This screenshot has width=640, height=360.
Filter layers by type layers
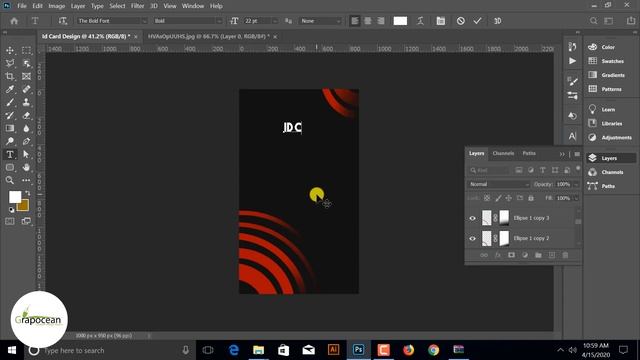pos(542,170)
